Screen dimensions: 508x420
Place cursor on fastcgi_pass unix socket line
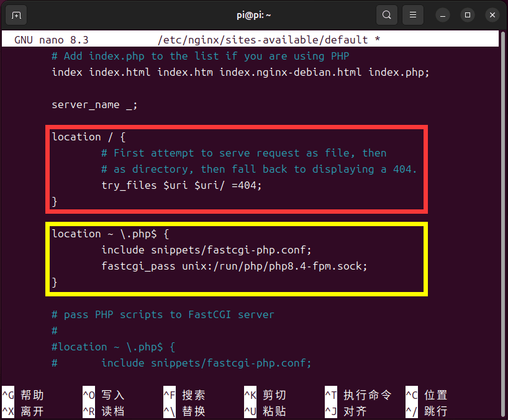pyautogui.click(x=234, y=266)
